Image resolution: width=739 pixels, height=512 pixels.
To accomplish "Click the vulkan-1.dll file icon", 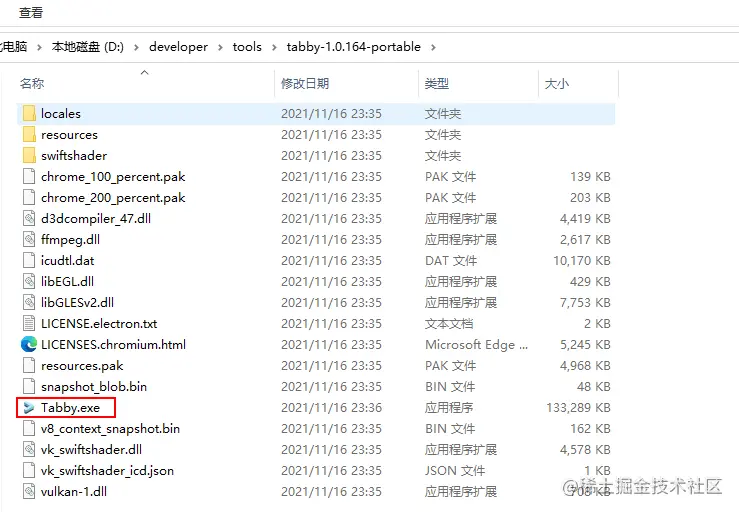I will pyautogui.click(x=29, y=492).
